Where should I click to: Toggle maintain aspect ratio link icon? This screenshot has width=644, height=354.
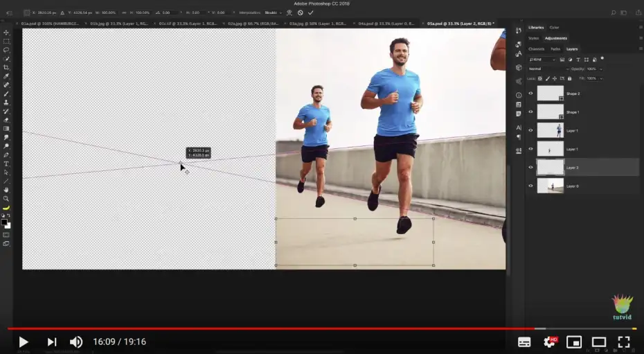[124, 12]
